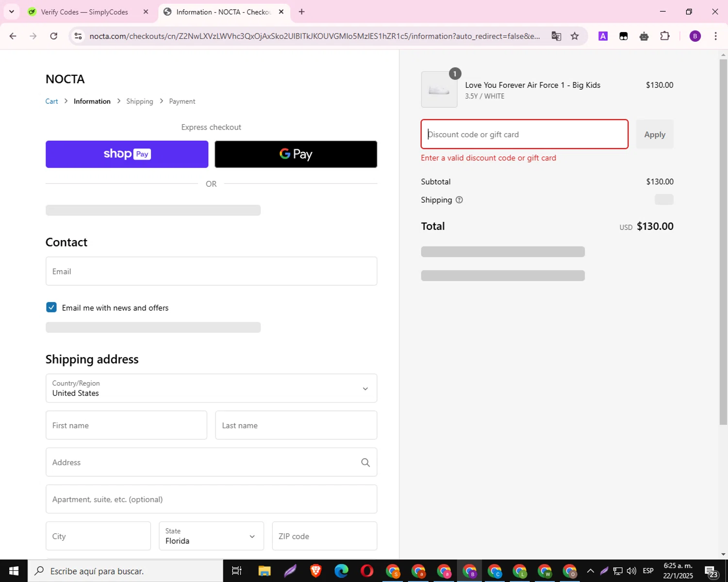Open the tab search dropdown arrow
The width and height of the screenshot is (728, 582).
tap(12, 12)
